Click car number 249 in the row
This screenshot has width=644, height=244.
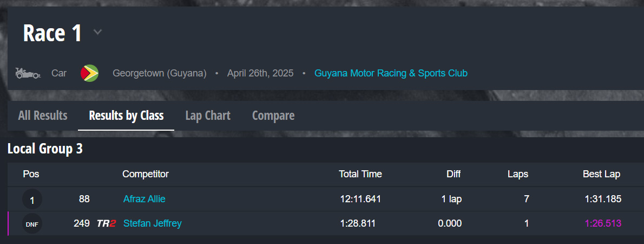[x=81, y=223]
